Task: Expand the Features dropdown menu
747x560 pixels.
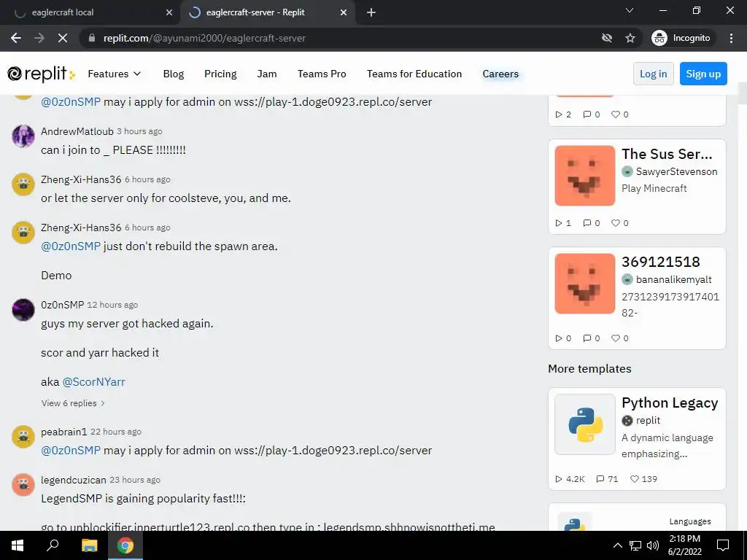Action: click(115, 74)
